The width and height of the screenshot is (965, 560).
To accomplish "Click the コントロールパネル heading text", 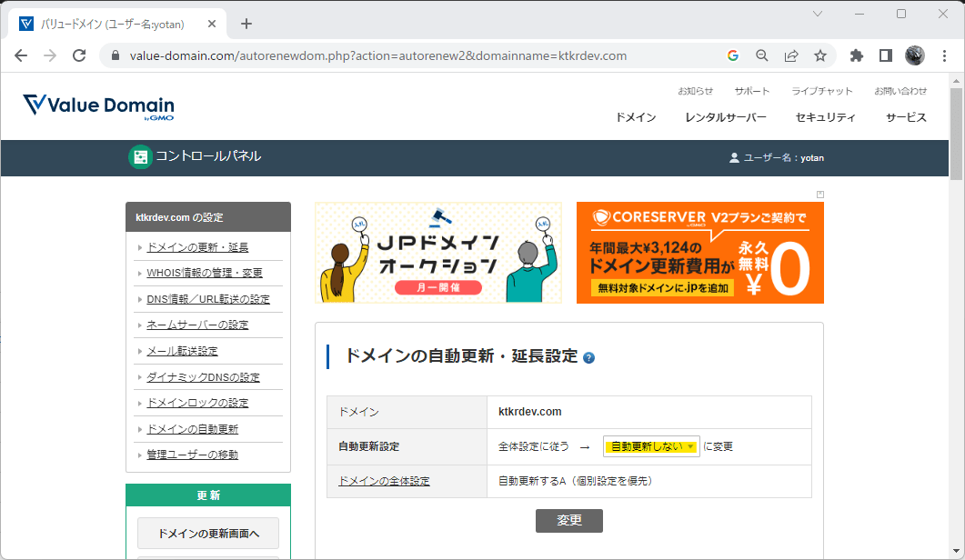I will (x=208, y=156).
